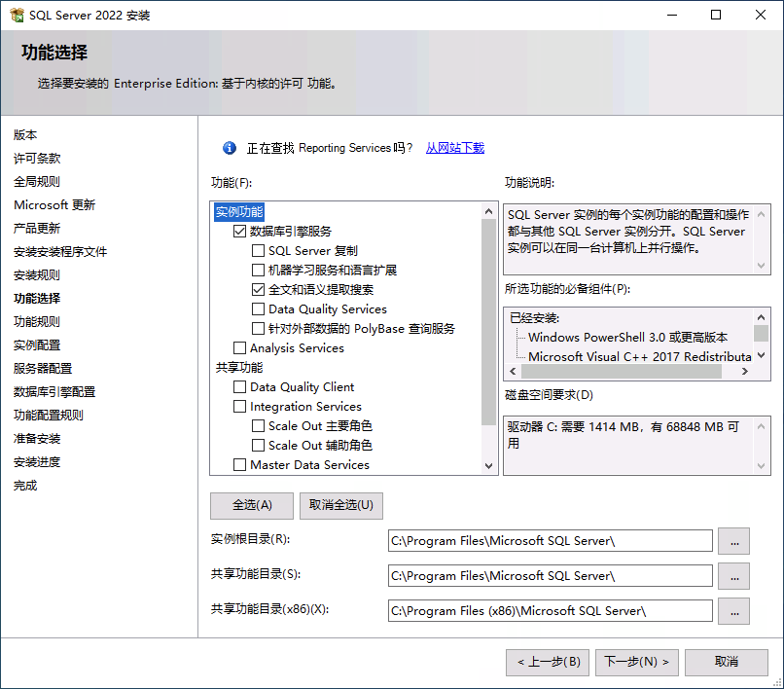Click the SQL Server icon in the title bar
The width and height of the screenshot is (784, 689).
point(18,15)
